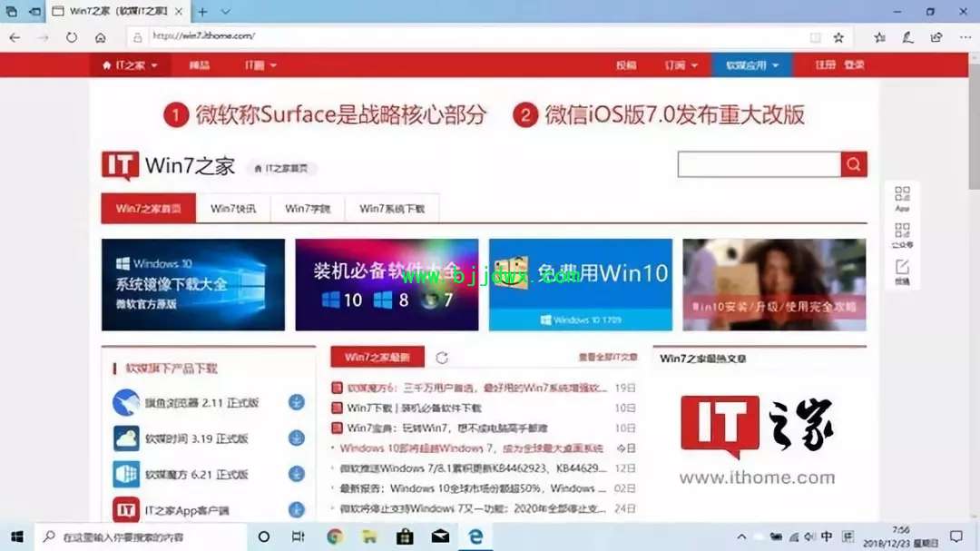
Task: Expand the IT之家 navigation dropdown
Action: point(130,65)
